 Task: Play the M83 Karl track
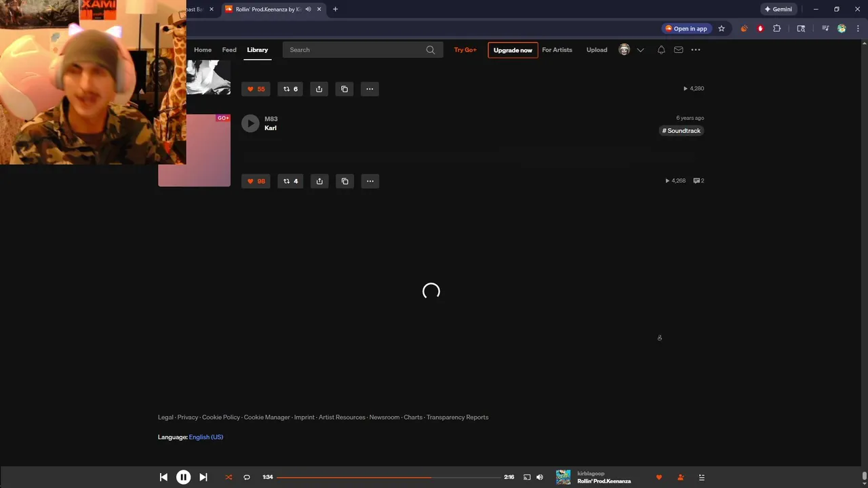pyautogui.click(x=250, y=123)
